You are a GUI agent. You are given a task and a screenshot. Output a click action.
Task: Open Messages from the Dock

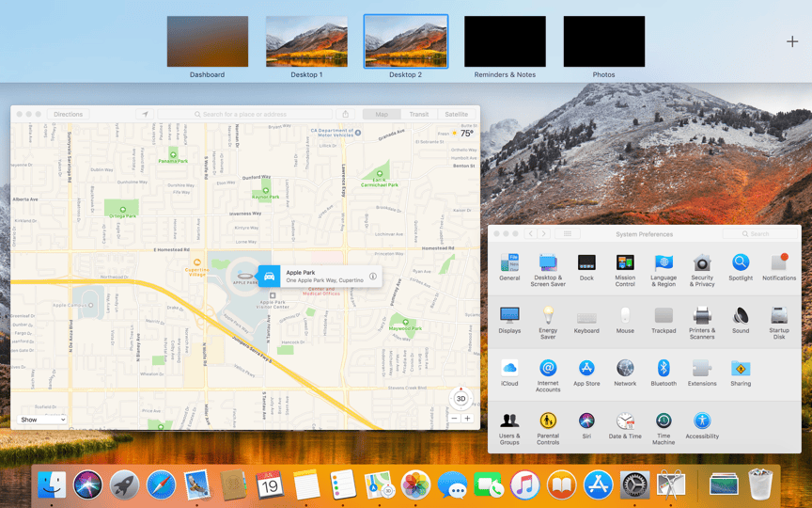[x=452, y=485]
